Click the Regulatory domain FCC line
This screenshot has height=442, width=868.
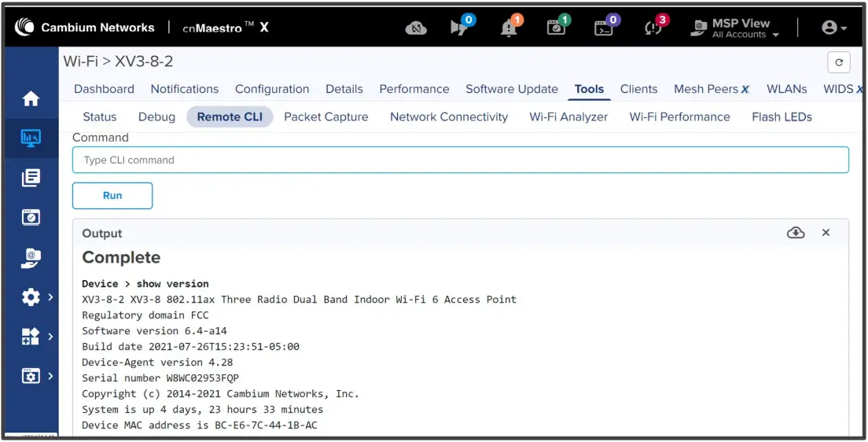[145, 315]
